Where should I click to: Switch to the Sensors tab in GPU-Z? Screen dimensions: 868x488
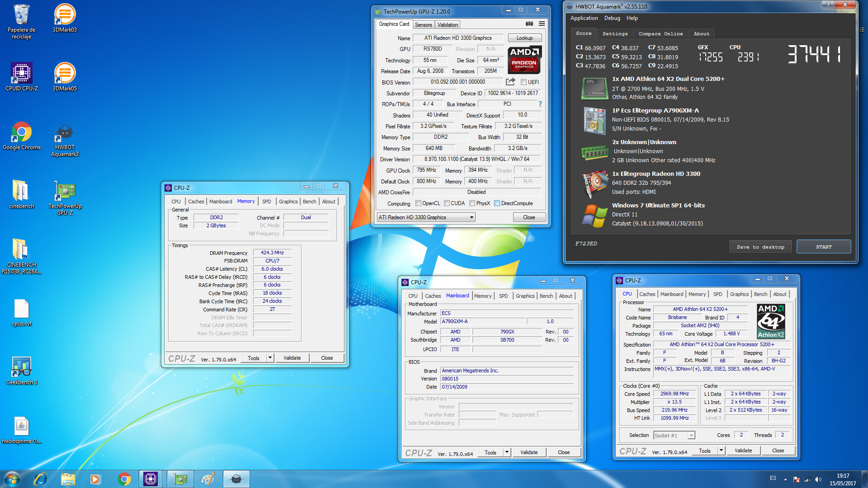click(x=423, y=25)
